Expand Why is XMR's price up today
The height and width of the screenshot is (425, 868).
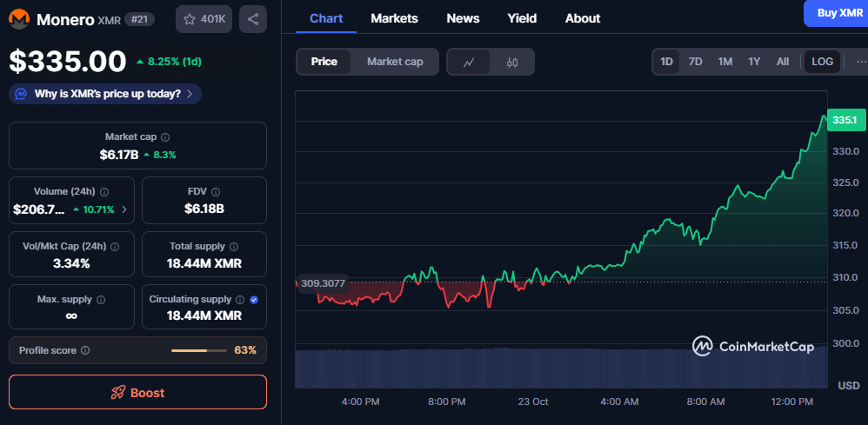click(x=105, y=94)
